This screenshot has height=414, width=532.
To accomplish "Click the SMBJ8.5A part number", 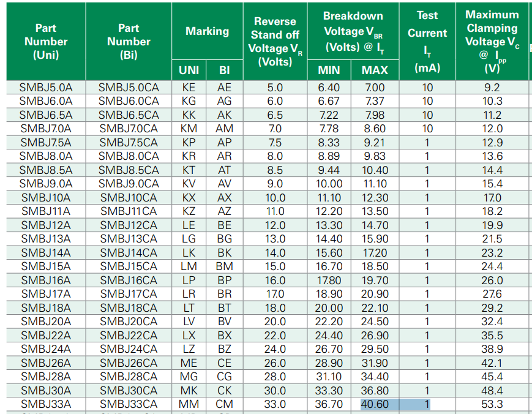I will [46, 170].
